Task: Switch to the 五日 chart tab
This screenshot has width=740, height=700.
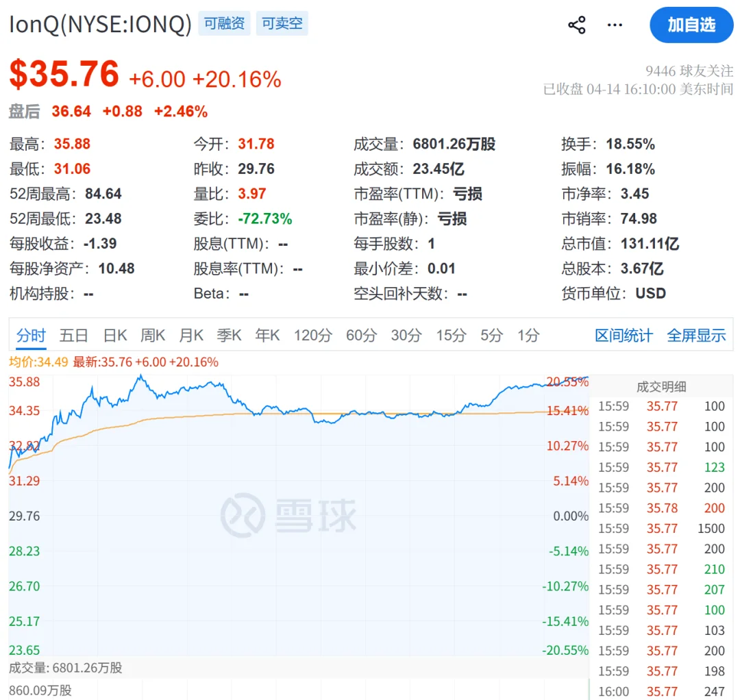Action: (73, 336)
